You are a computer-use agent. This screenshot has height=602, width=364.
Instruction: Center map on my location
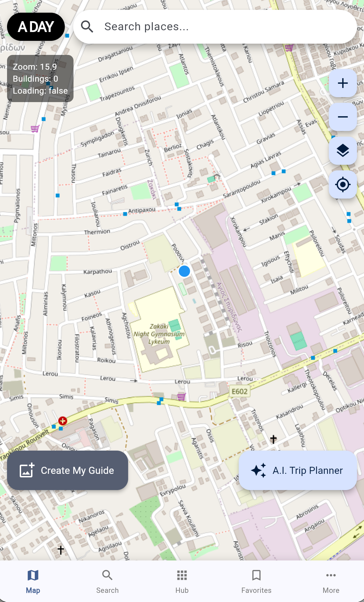point(343,184)
